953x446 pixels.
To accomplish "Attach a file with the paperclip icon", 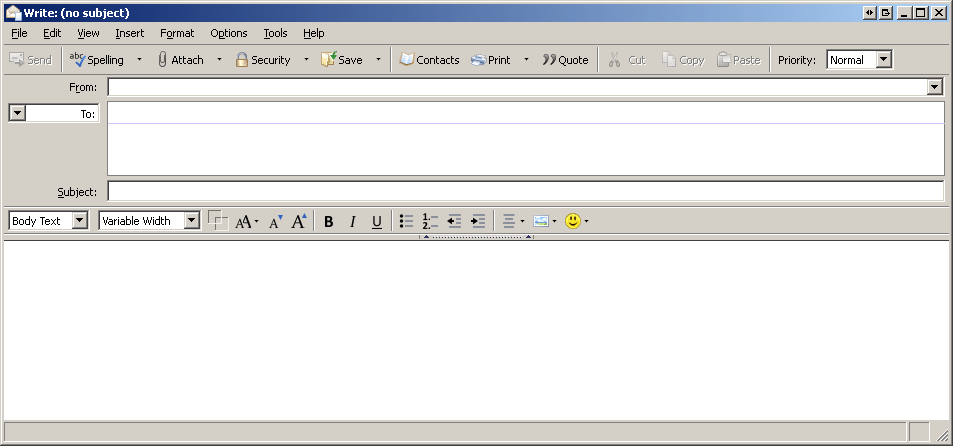I will (181, 60).
